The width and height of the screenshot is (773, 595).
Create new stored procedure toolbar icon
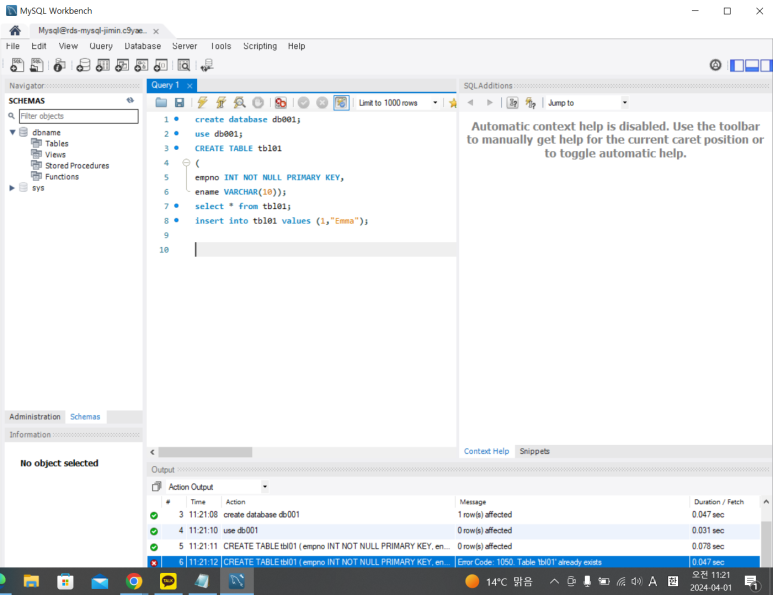141,65
